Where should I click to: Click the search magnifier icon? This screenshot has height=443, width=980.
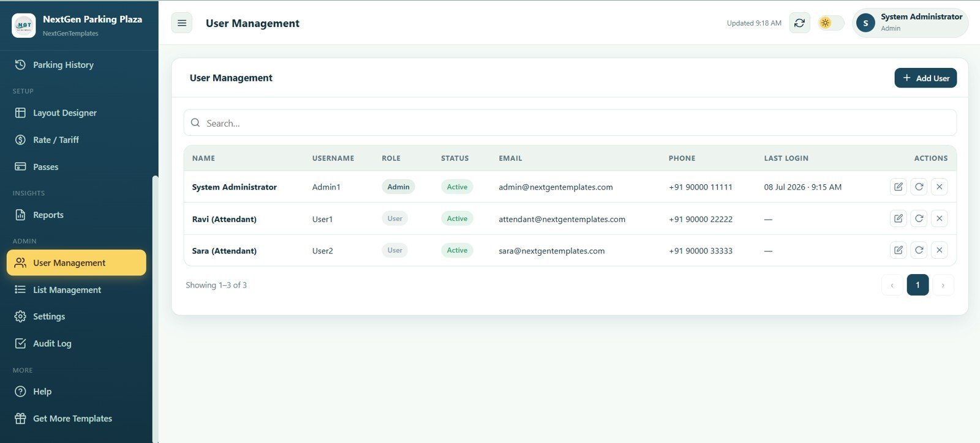(x=195, y=123)
